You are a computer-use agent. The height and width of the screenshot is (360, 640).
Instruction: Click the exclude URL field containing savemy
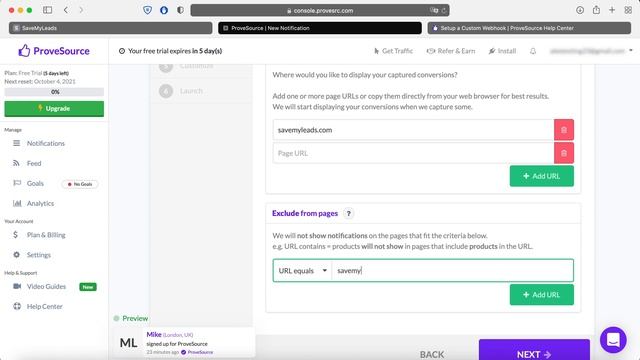pyautogui.click(x=453, y=271)
